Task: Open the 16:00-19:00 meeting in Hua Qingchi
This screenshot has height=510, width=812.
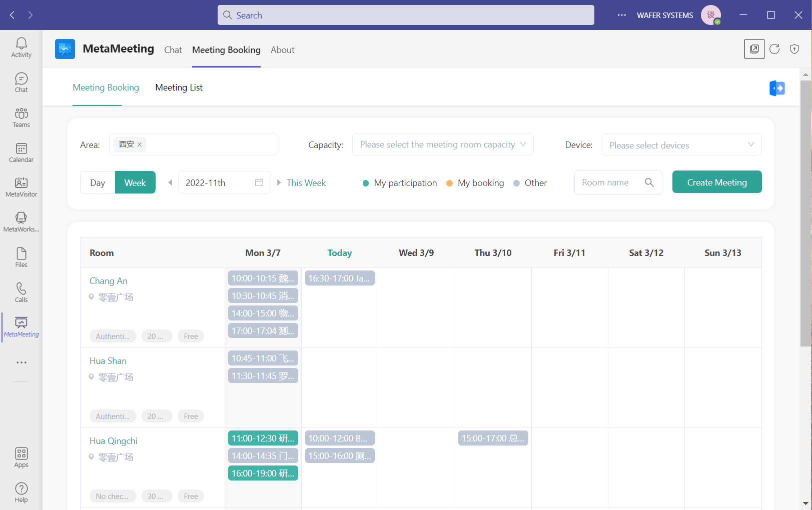Action: [x=263, y=473]
